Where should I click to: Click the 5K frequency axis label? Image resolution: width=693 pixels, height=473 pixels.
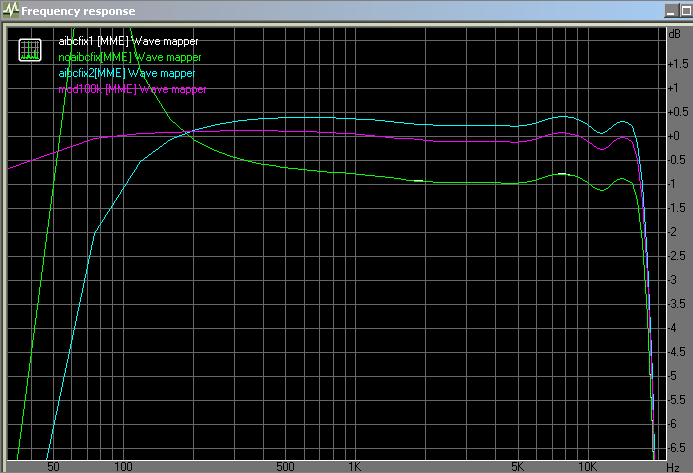point(518,467)
